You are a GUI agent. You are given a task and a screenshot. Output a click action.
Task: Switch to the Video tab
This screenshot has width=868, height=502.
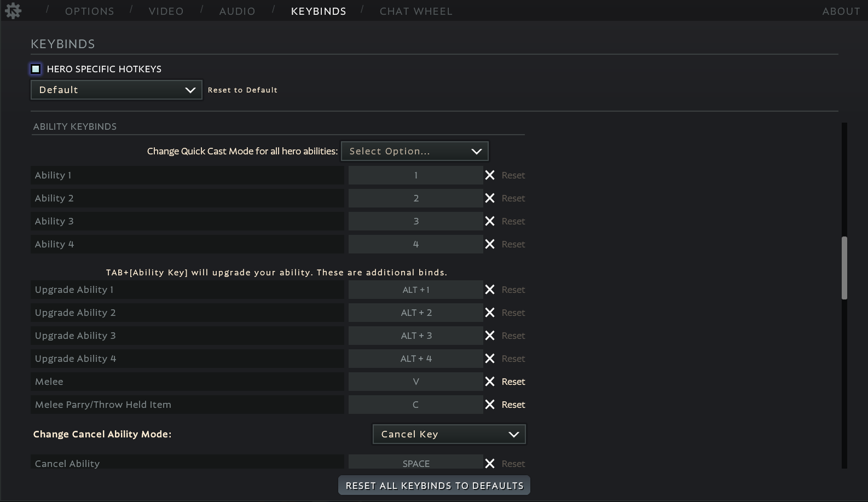click(x=166, y=11)
